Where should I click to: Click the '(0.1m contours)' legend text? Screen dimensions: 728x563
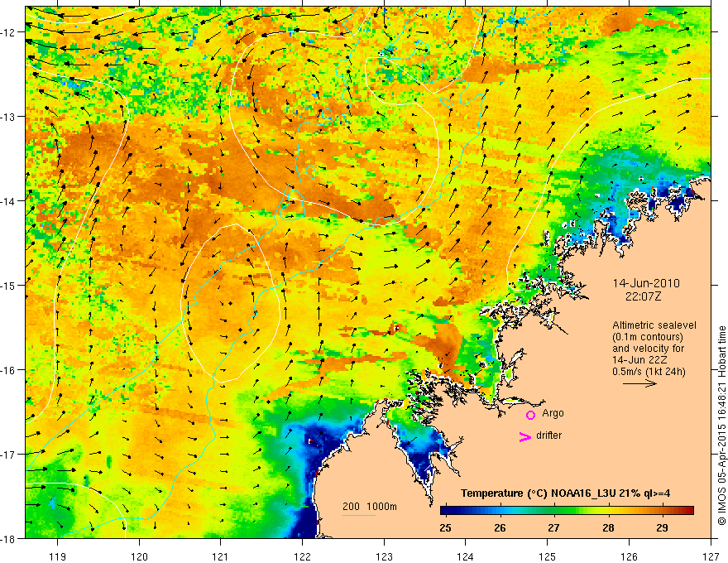pyautogui.click(x=648, y=337)
